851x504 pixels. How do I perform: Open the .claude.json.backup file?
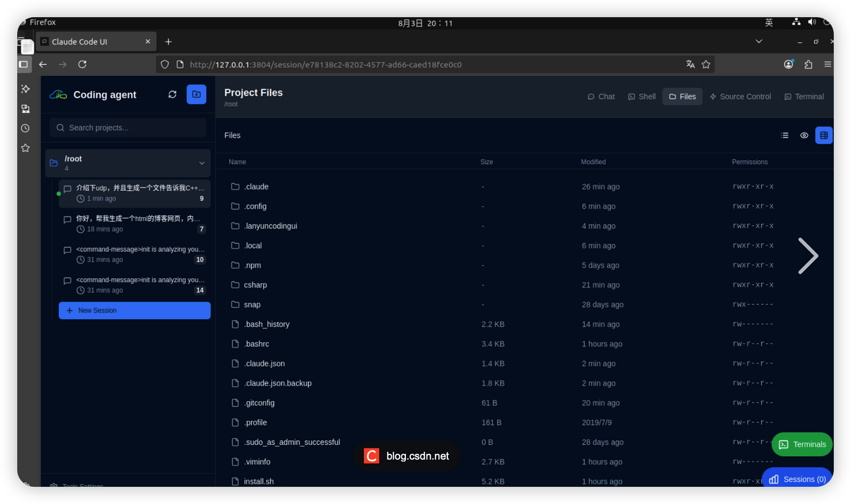277,383
